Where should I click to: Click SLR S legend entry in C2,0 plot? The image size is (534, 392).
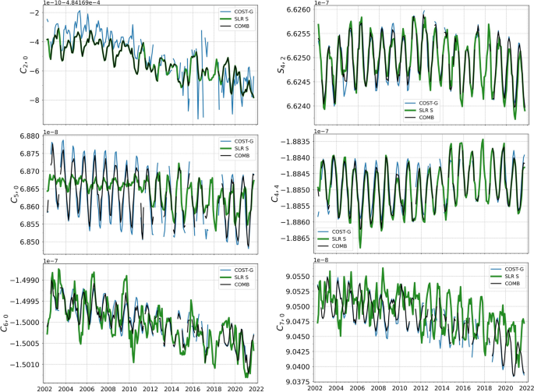click(235, 19)
